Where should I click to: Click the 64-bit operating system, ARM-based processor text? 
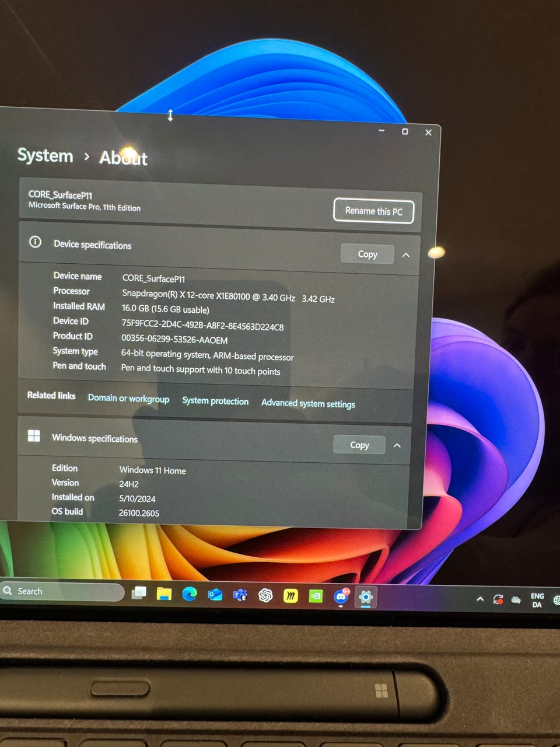207,355
